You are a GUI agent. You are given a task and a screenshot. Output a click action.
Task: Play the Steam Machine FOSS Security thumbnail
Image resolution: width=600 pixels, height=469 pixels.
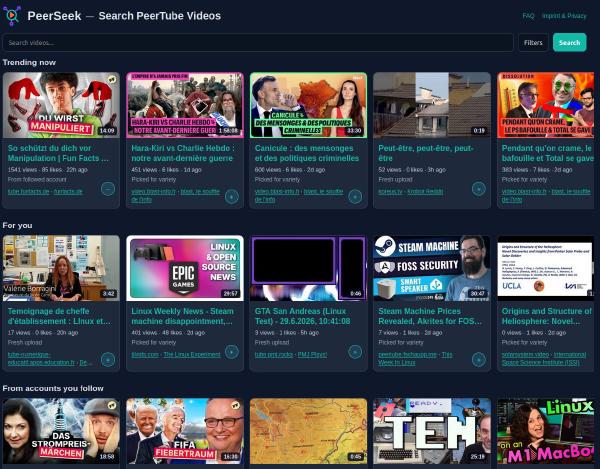pyautogui.click(x=432, y=268)
